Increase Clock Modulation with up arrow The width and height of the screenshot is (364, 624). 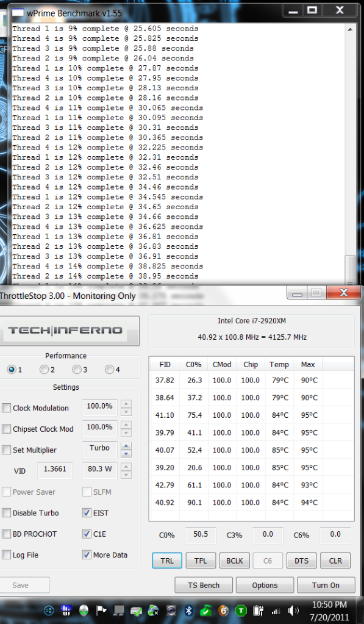tap(126, 403)
